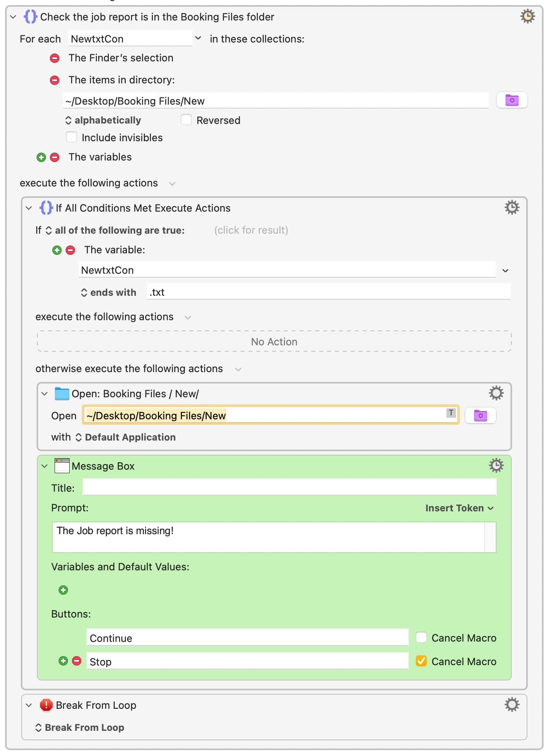Remove the Stop button entry
Viewport: 551px width, 756px height.
click(x=77, y=661)
